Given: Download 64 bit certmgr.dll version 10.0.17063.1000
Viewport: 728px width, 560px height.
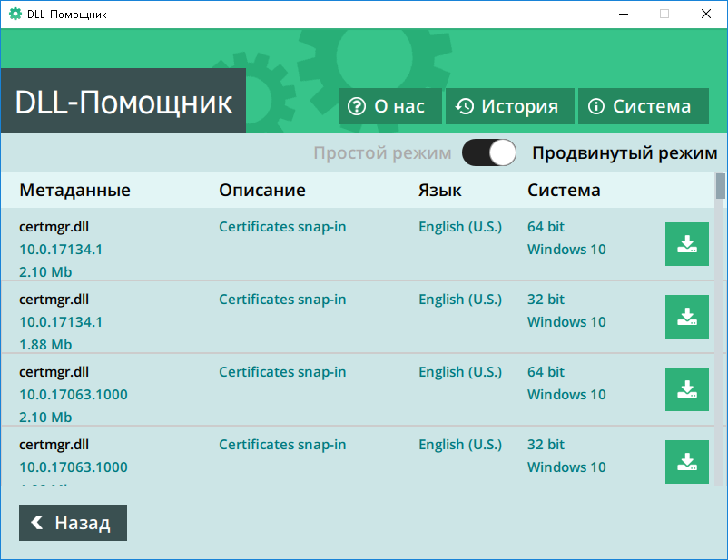Looking at the screenshot, I should click(686, 389).
